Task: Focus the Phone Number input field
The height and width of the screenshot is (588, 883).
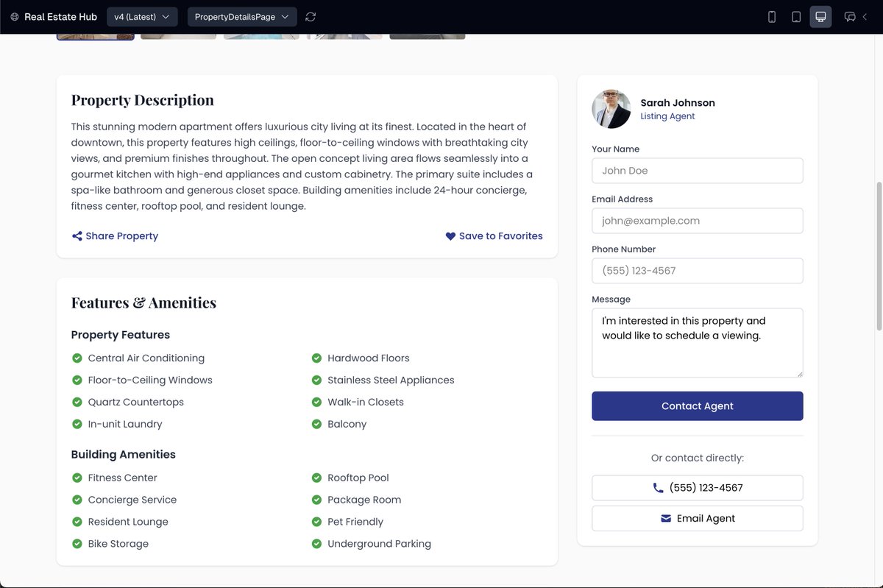Action: (697, 271)
